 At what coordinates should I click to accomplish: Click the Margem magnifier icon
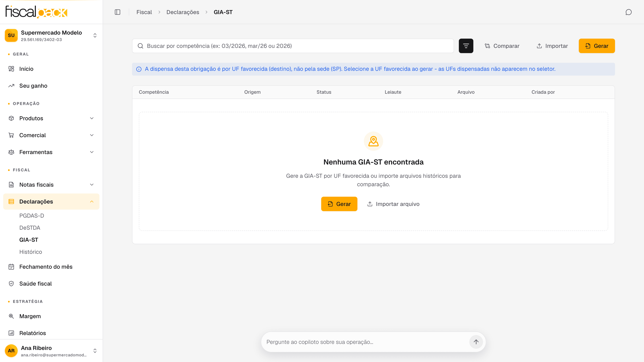11,316
